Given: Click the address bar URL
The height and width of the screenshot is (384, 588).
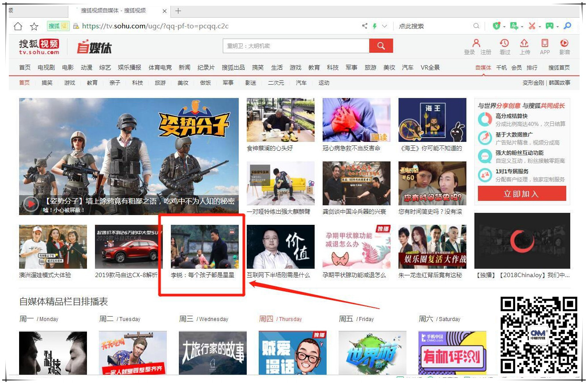Looking at the screenshot, I should tap(155, 26).
